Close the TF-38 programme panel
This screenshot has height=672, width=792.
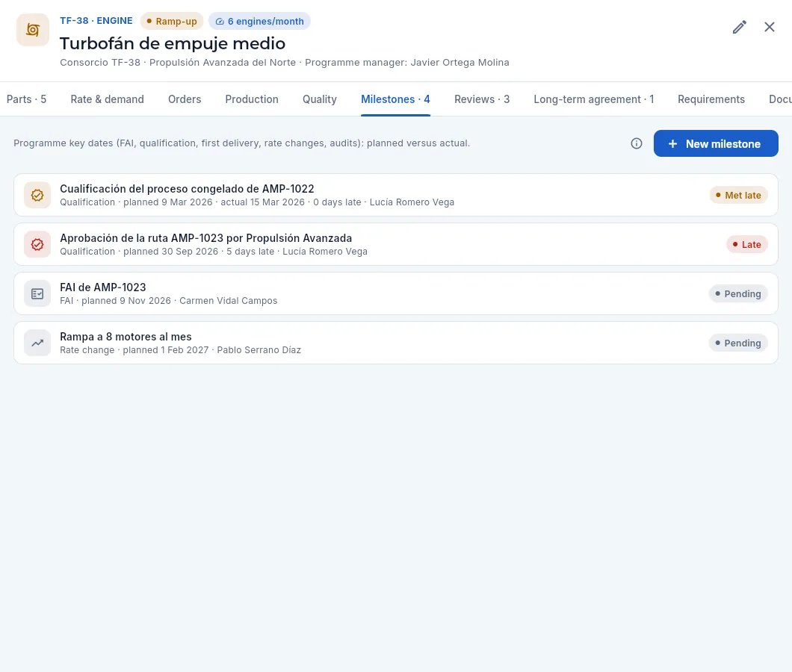(x=770, y=28)
